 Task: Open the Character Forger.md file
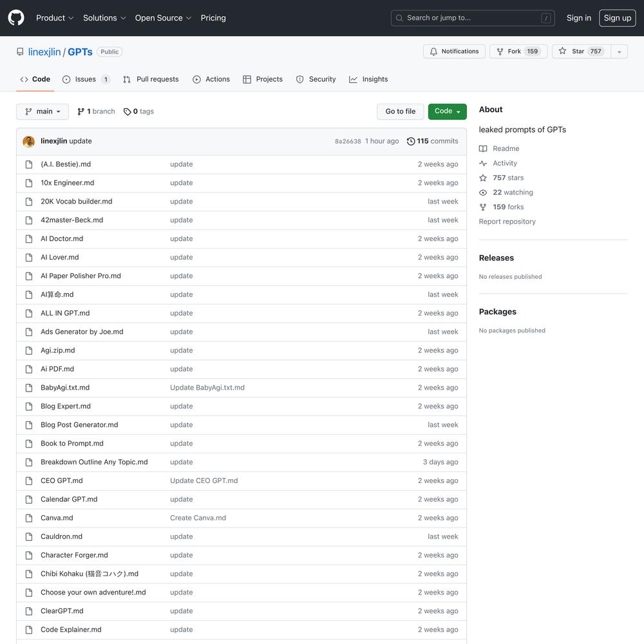pyautogui.click(x=74, y=555)
